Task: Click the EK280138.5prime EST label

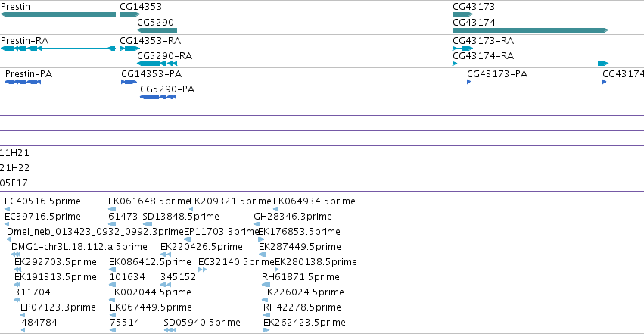Action: coord(316,262)
